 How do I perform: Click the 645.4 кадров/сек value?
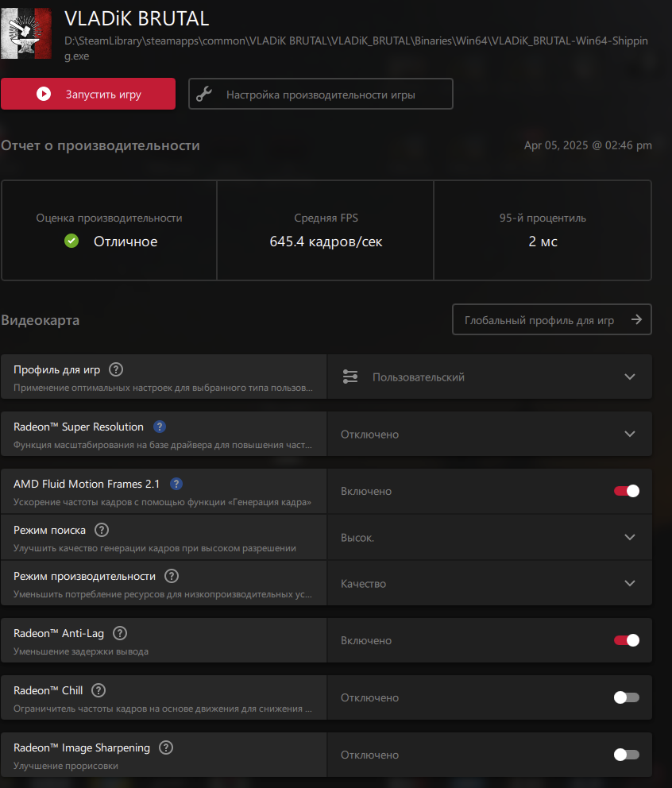pos(326,241)
